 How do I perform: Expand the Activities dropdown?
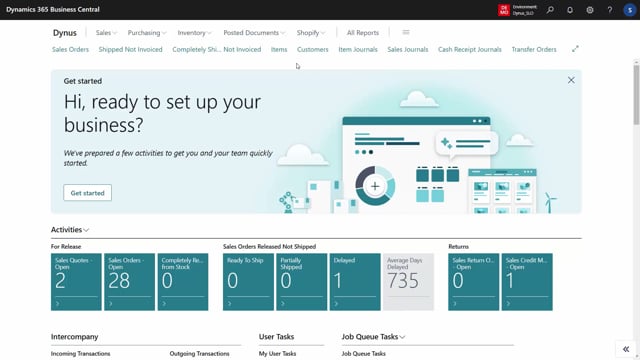pos(70,230)
